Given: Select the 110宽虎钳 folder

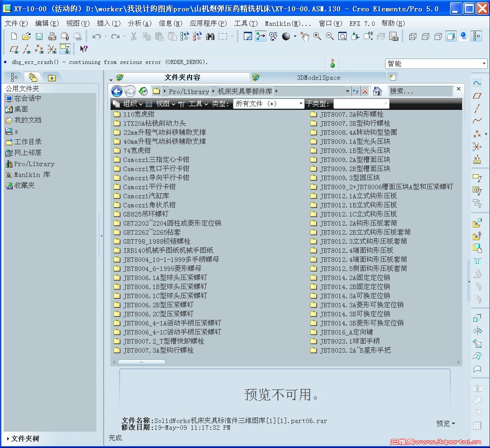Looking at the screenshot, I should point(134,114).
